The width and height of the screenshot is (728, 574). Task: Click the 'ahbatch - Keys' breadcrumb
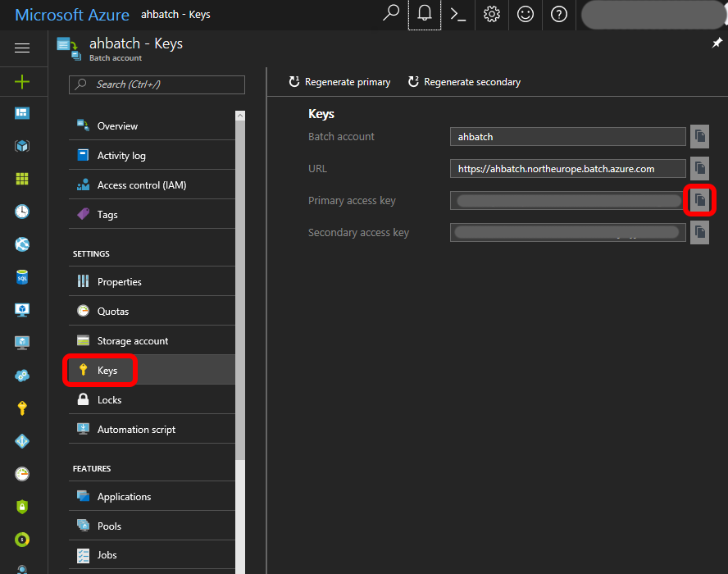[175, 15]
